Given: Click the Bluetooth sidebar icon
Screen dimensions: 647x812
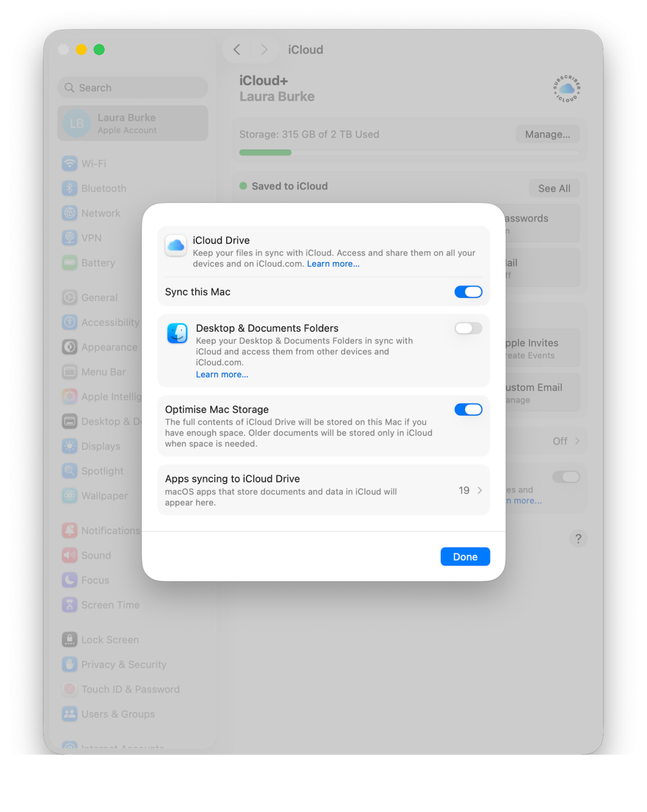Looking at the screenshot, I should coord(70,188).
